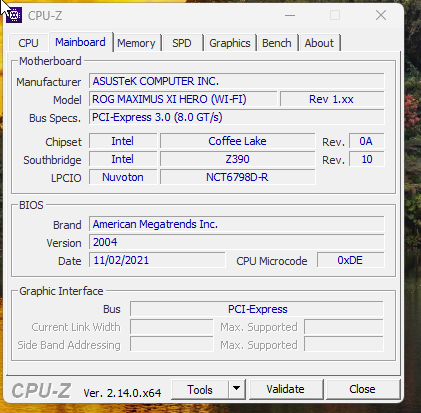Click the empty Side Band Addressing field
Image resolution: width=421 pixels, height=413 pixels.
tap(171, 345)
